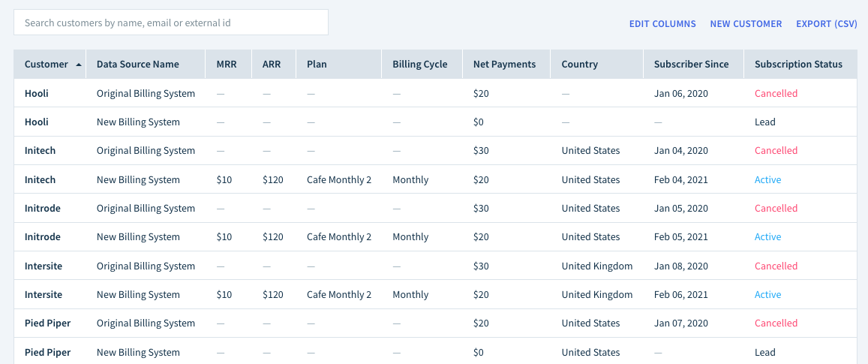Screen dimensions: 868x364
Task: Create a new customer via New Customer
Action: (746, 24)
